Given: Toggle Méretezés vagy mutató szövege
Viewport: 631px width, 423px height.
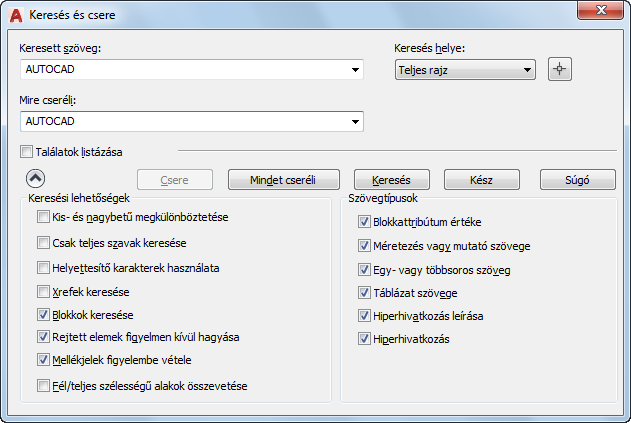Looking at the screenshot, I should pos(364,246).
